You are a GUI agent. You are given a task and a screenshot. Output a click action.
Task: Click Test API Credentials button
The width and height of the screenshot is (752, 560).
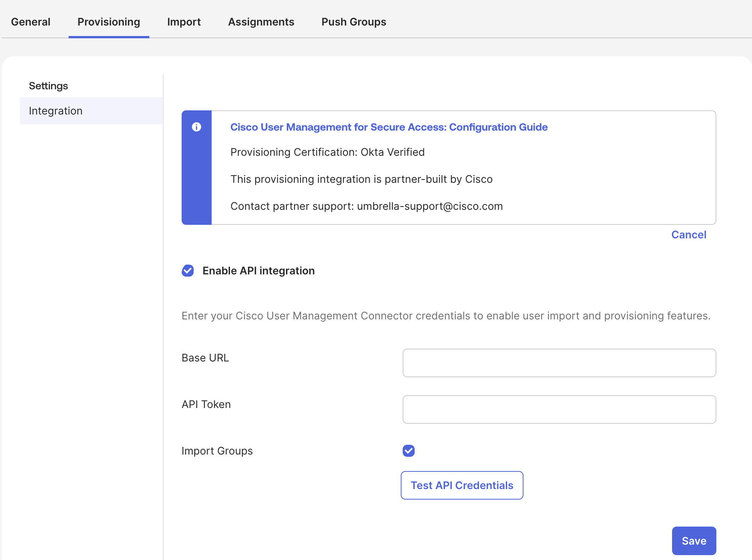tap(462, 485)
